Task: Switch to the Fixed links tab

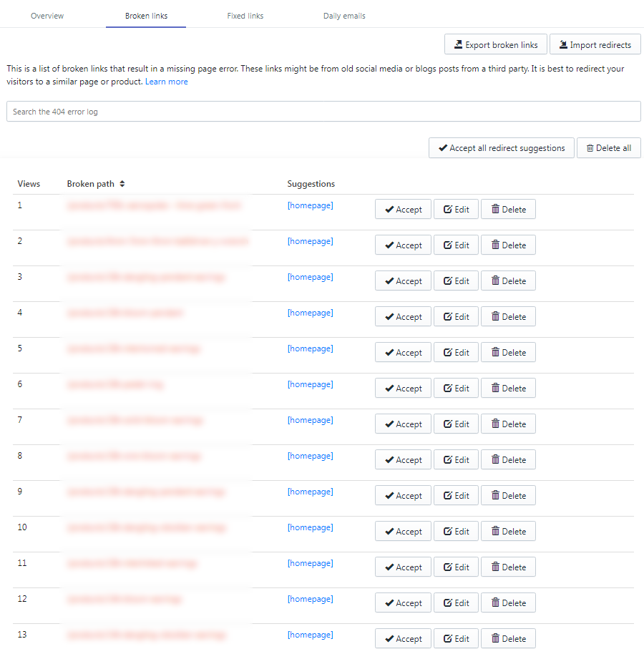Action: coord(245,15)
